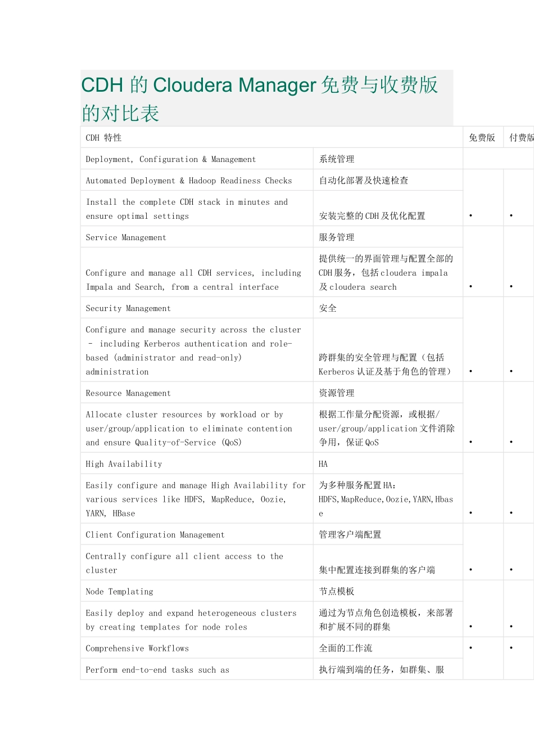The height and width of the screenshot is (756, 534).
Task: Click the '节点模板' cell
Action: tap(388, 592)
